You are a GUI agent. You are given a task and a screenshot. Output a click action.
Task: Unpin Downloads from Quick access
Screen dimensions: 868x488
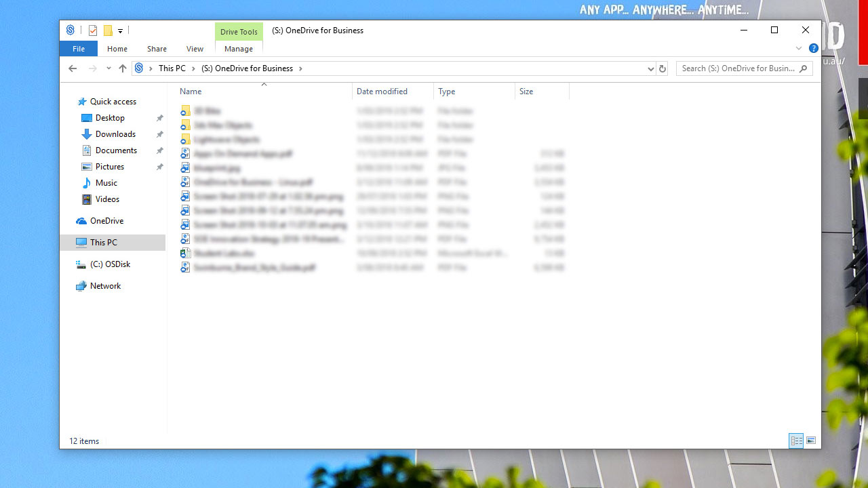click(160, 134)
